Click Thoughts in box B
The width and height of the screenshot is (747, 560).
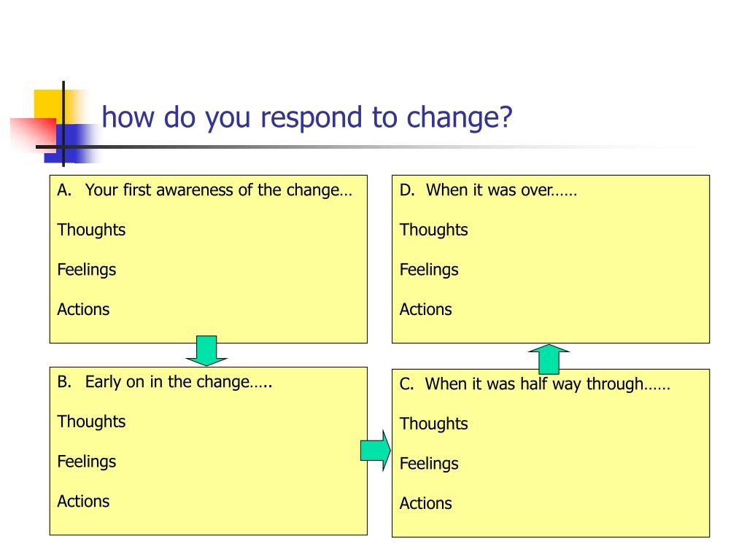[91, 422]
